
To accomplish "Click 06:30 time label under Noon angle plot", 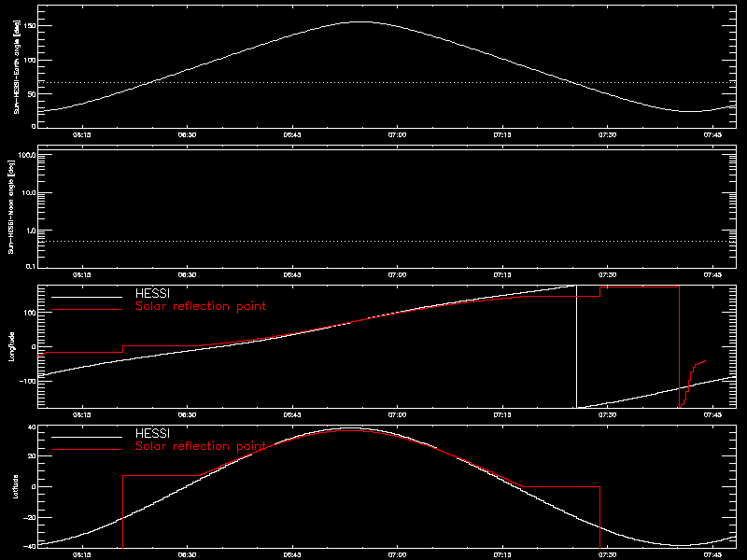I will click(187, 275).
